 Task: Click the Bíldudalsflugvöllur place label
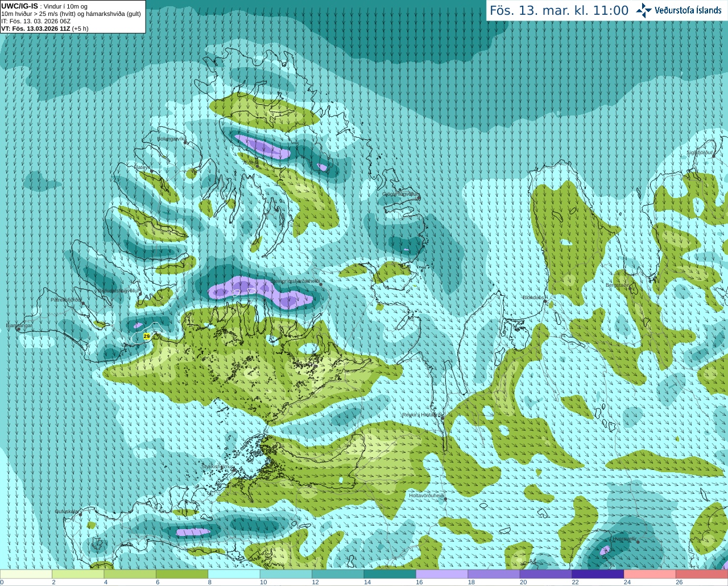coord(118,290)
